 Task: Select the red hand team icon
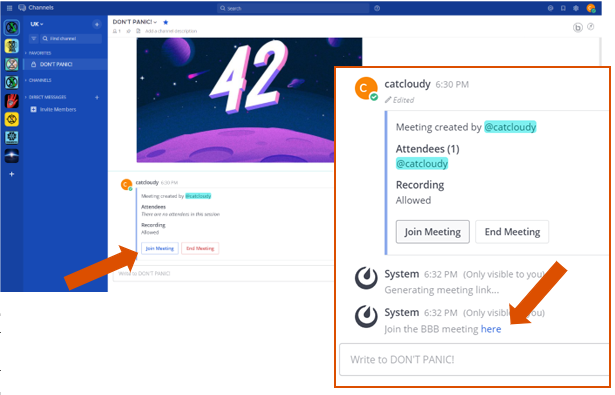point(12,101)
